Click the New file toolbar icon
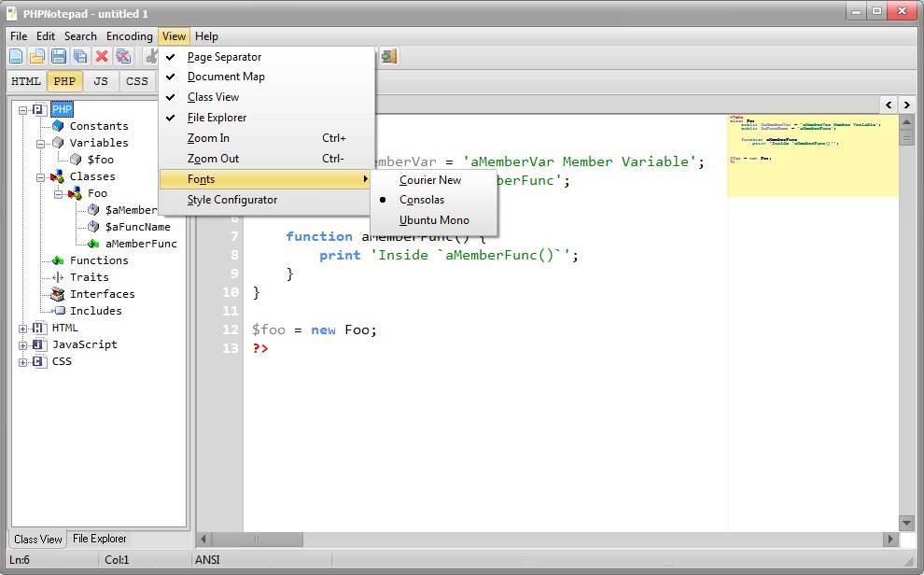Viewport: 924px width, 575px height. (16, 57)
